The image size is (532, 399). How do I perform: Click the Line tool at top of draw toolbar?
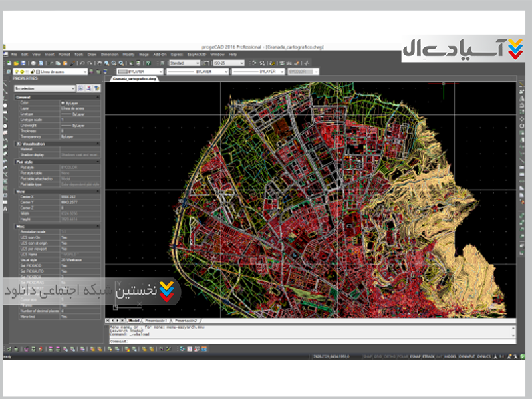coord(5,84)
